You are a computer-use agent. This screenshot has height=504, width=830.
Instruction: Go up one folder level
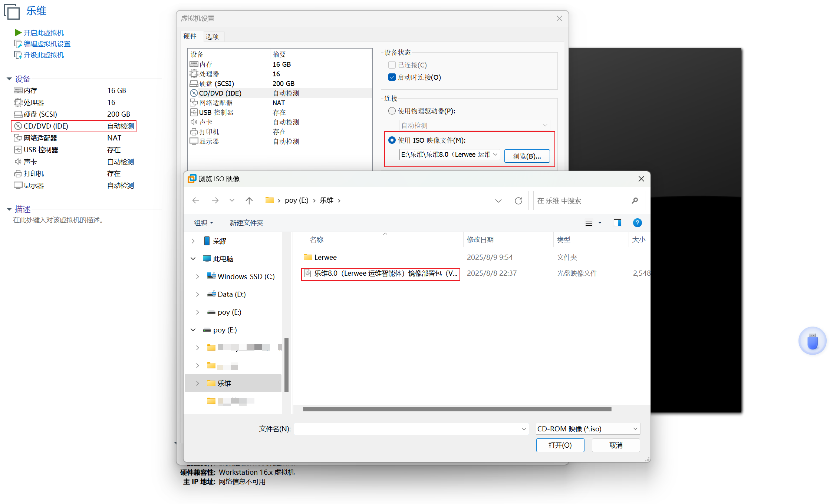coord(249,200)
